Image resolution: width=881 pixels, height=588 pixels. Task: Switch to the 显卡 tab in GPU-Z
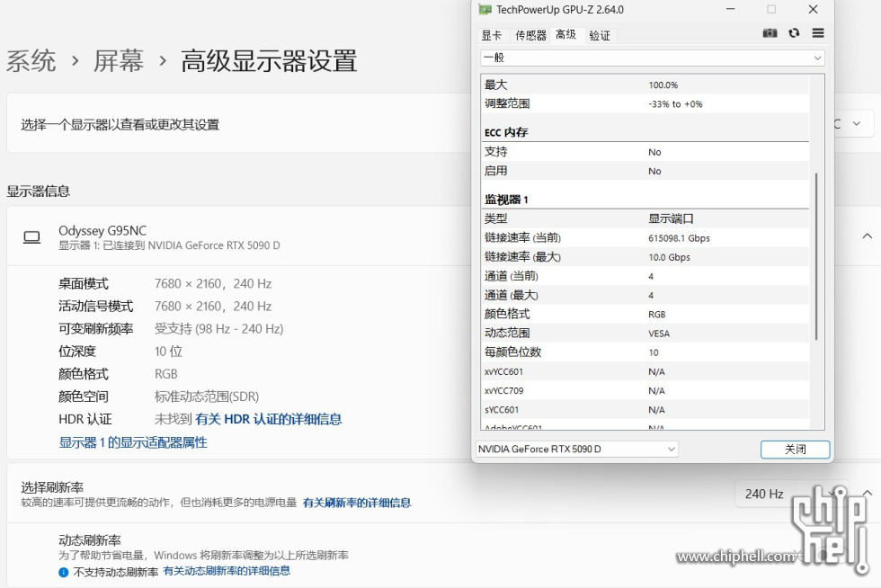pos(492,35)
